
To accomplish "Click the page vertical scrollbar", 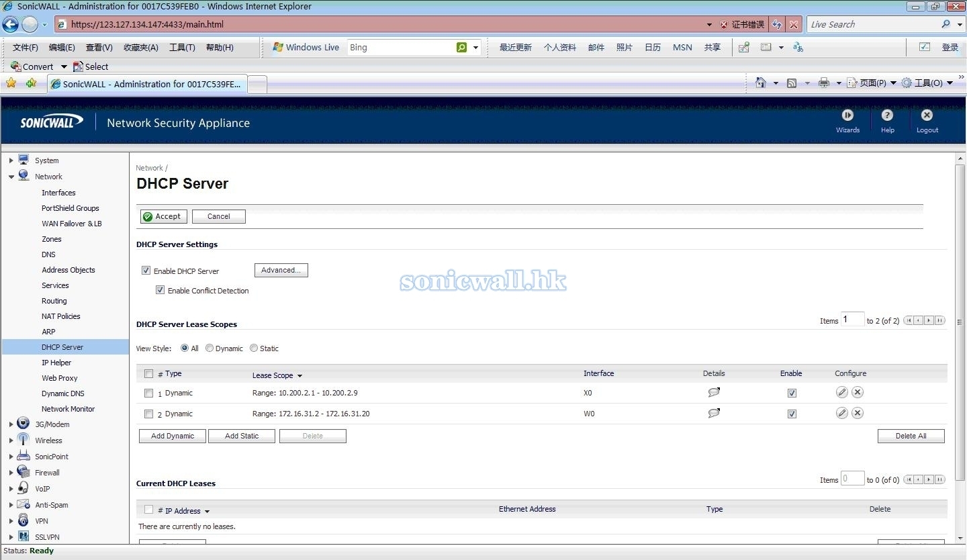I will (960, 322).
